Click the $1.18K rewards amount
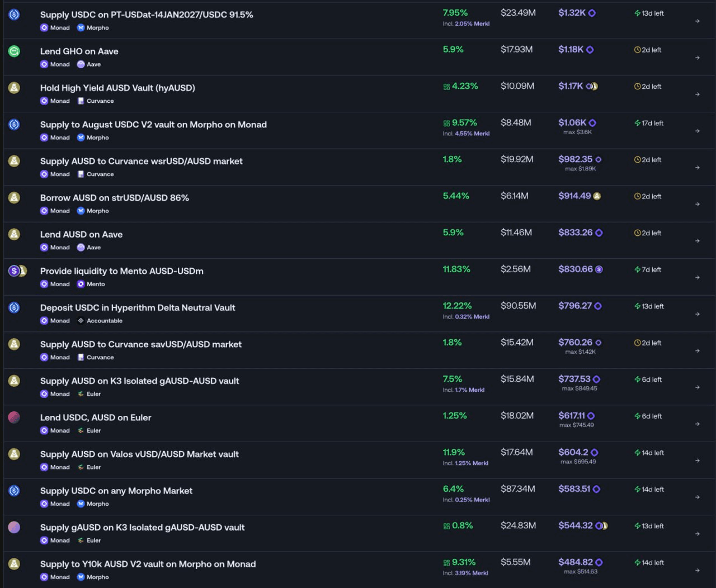Image resolution: width=716 pixels, height=588 pixels. (x=571, y=49)
